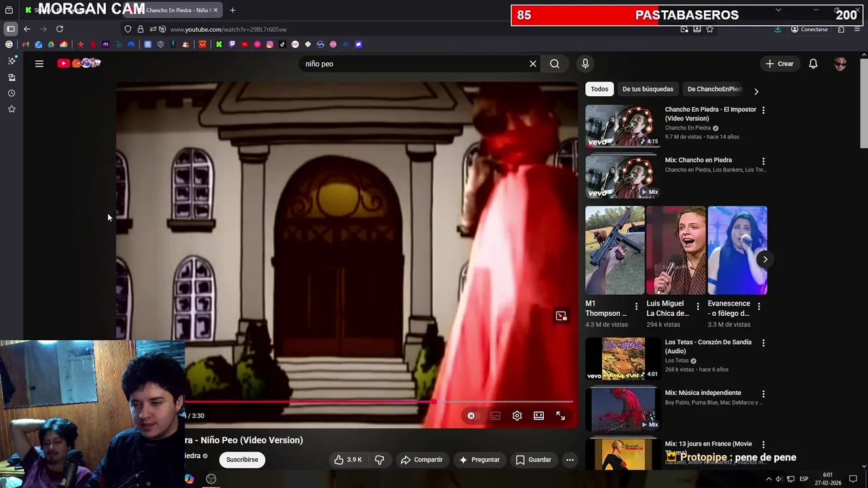Image resolution: width=868 pixels, height=488 pixels.
Task: Open the YouTube guide hamburger menu
Action: [x=39, y=64]
